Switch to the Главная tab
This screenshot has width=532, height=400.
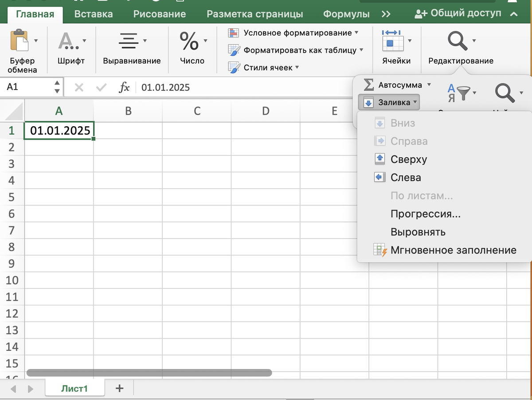point(35,14)
